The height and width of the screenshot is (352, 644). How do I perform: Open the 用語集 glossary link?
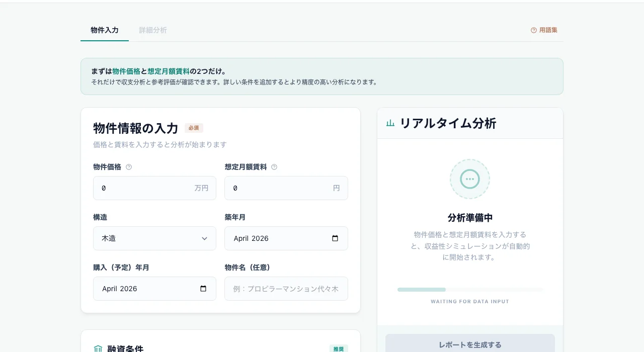(x=548, y=30)
